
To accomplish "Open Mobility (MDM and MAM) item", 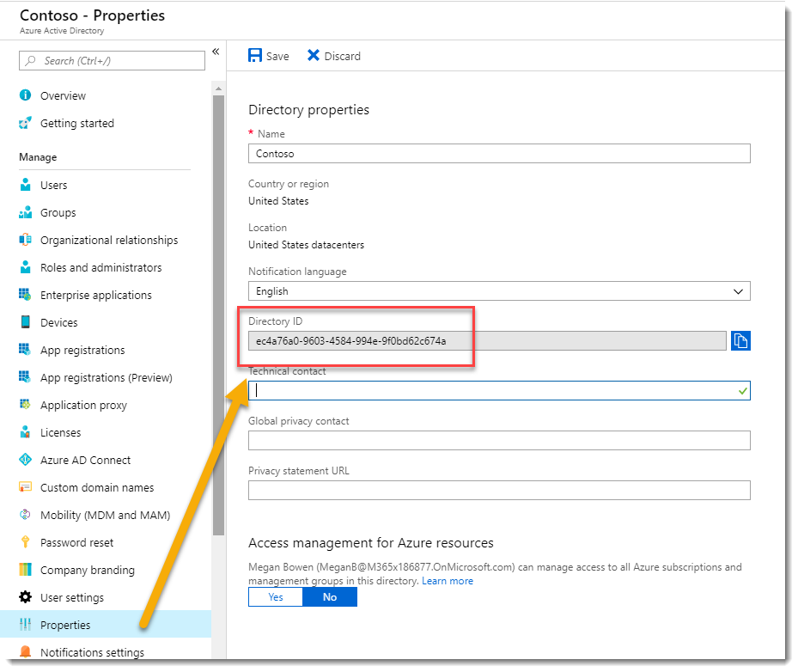I will (x=106, y=516).
